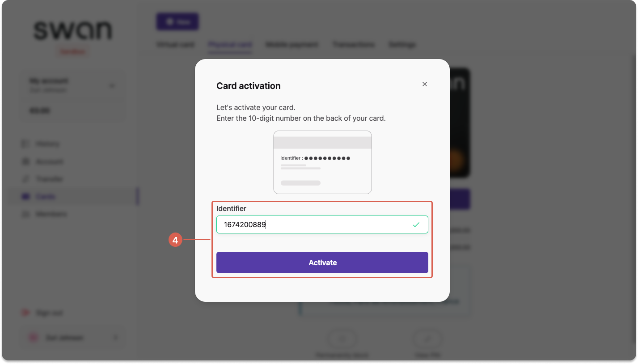Focus the Identifier input field
Image resolution: width=638 pixels, height=364 pixels.
point(322,224)
